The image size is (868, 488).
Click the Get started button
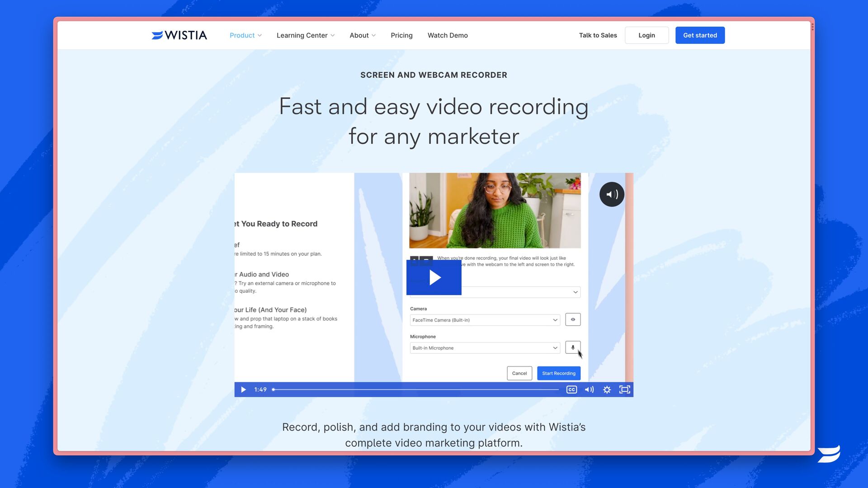pyautogui.click(x=700, y=35)
